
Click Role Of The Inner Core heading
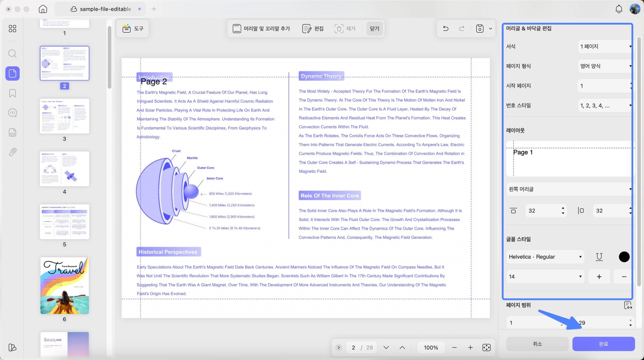click(x=330, y=195)
